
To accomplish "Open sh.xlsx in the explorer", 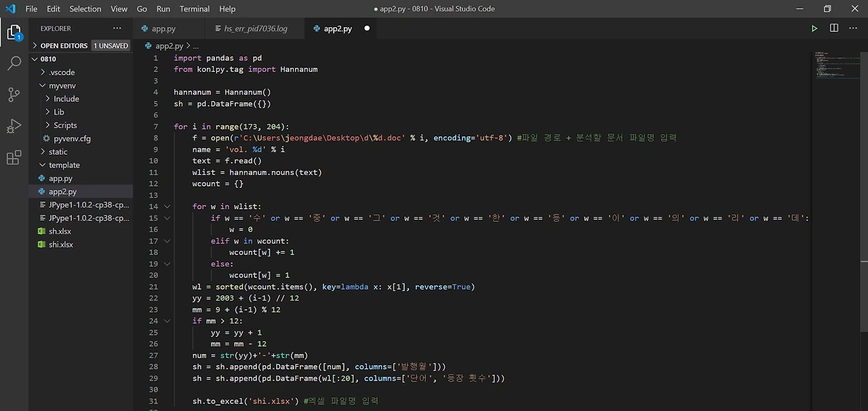I will [x=81, y=231].
